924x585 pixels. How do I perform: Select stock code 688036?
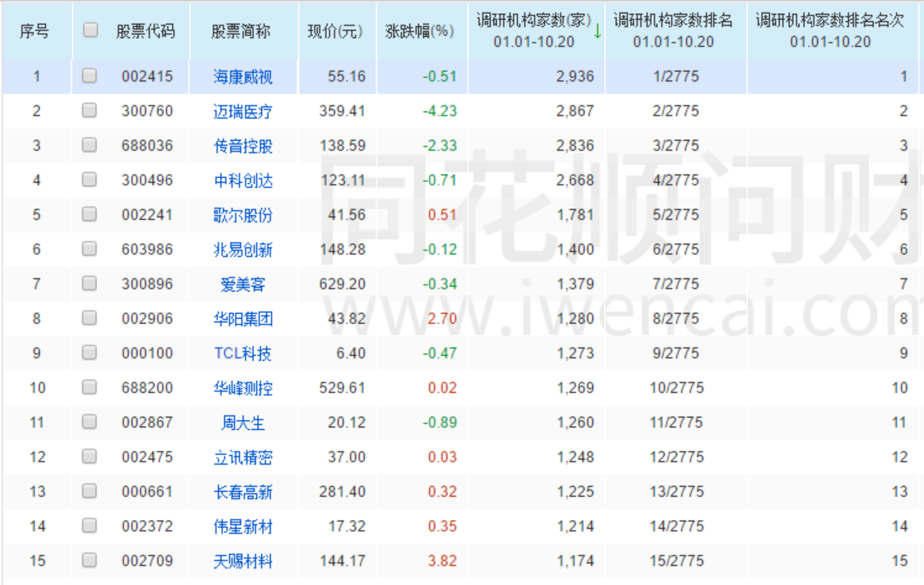pos(147,146)
